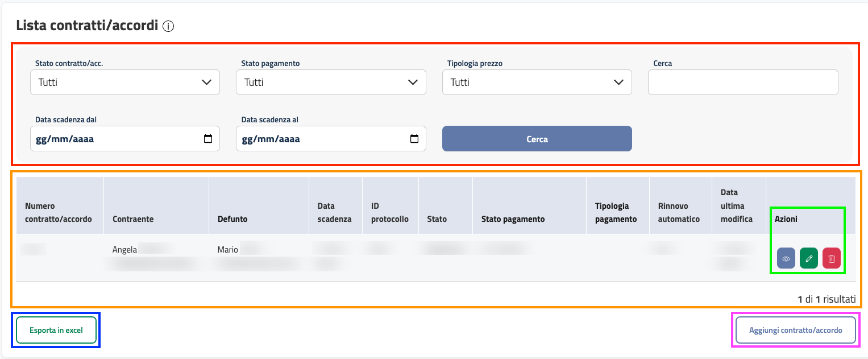
Task: Click Esporta in excel button
Action: 56,330
